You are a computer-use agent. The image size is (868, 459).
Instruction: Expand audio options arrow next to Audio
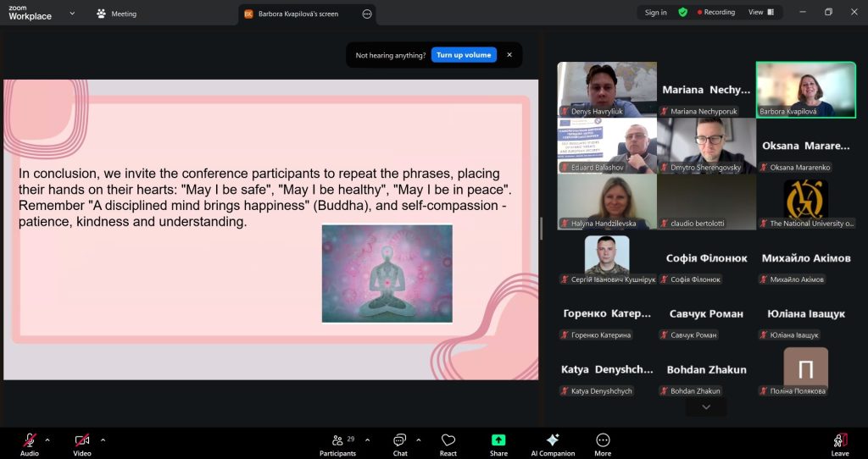(47, 440)
